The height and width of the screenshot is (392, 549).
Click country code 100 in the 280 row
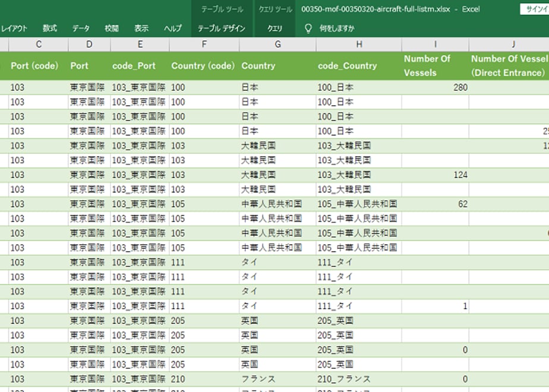click(x=204, y=87)
